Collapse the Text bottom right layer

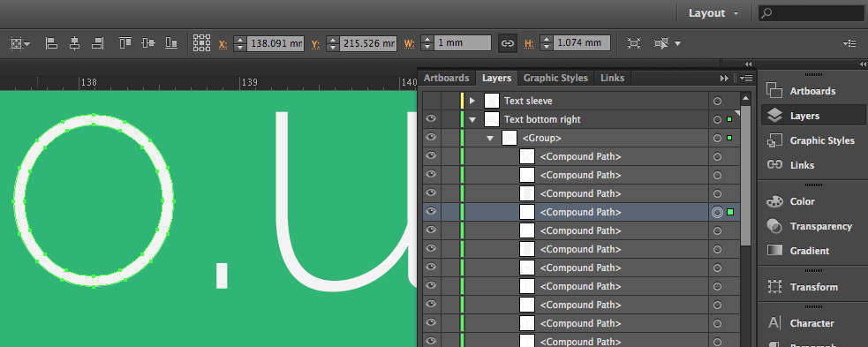472,119
